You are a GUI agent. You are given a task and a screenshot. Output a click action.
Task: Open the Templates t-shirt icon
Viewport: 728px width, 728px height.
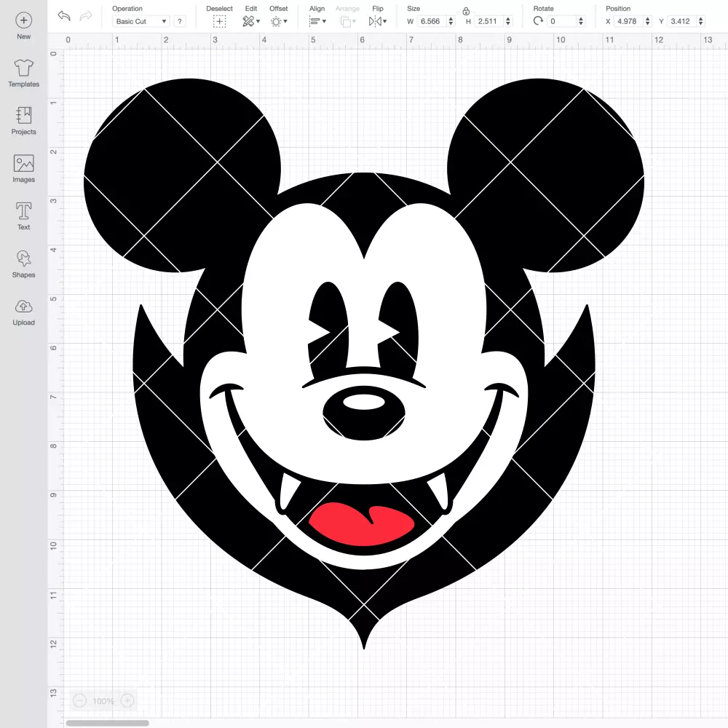[x=24, y=68]
